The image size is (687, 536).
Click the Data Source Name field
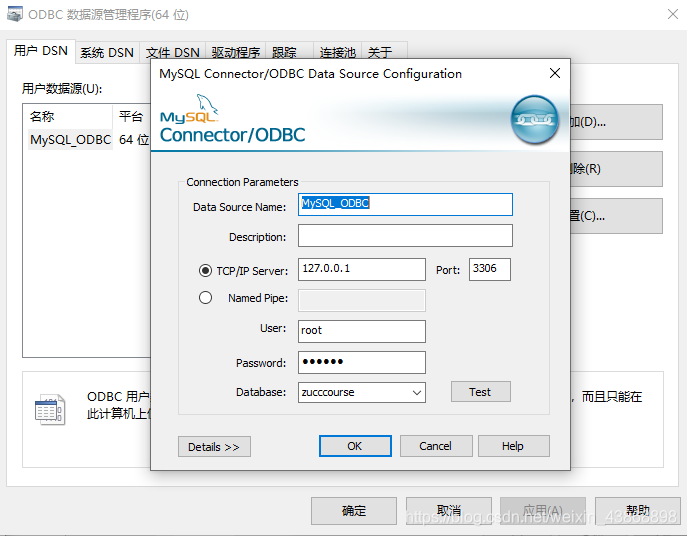coord(405,204)
